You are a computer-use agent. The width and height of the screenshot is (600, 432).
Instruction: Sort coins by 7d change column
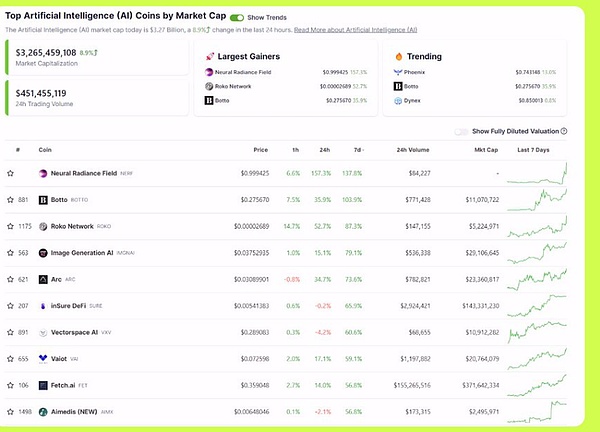pos(356,150)
